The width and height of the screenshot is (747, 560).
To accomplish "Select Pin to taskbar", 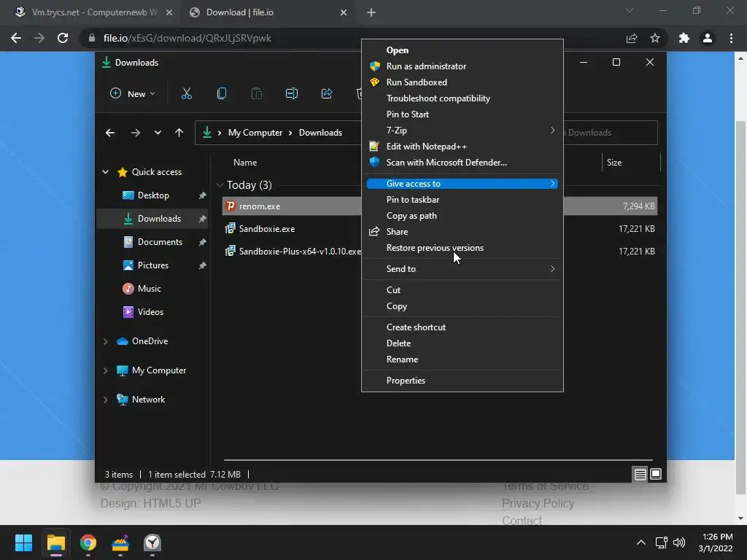I will (462, 200).
